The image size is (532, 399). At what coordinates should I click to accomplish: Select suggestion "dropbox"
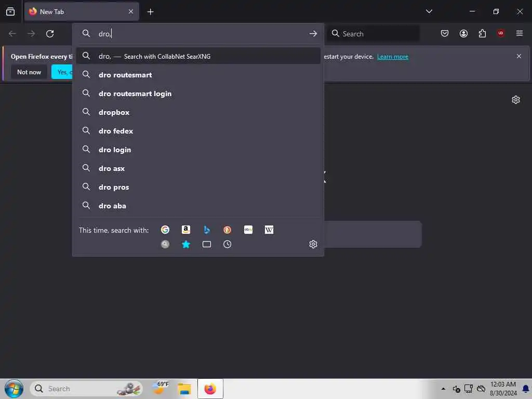198,112
